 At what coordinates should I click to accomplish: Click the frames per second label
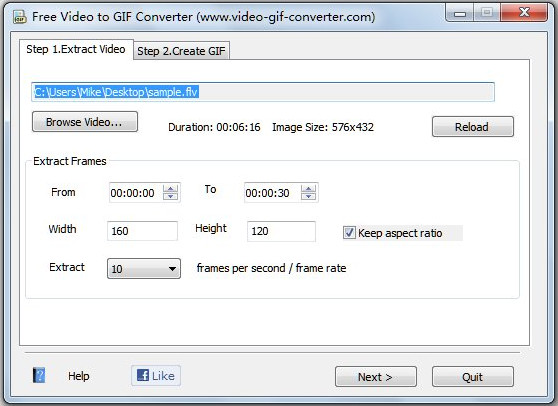(271, 268)
